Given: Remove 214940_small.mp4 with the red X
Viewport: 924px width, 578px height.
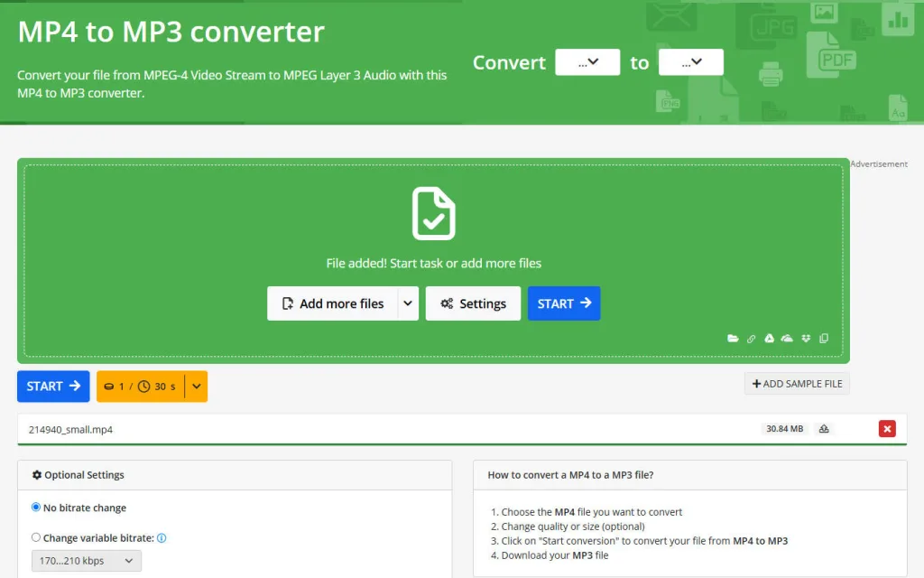Looking at the screenshot, I should [x=887, y=429].
